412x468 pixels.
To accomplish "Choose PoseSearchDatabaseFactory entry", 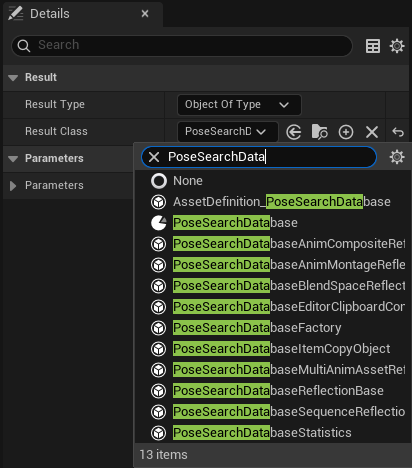I will 257,328.
